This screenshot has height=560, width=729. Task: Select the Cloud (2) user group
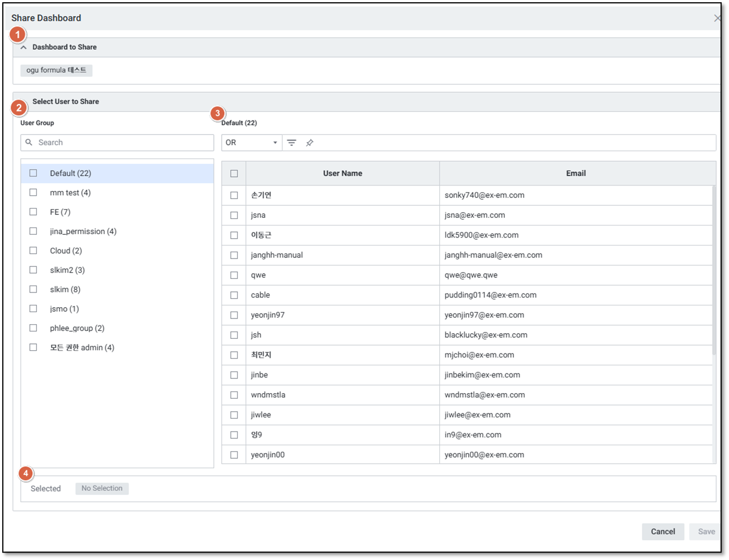pyautogui.click(x=66, y=251)
